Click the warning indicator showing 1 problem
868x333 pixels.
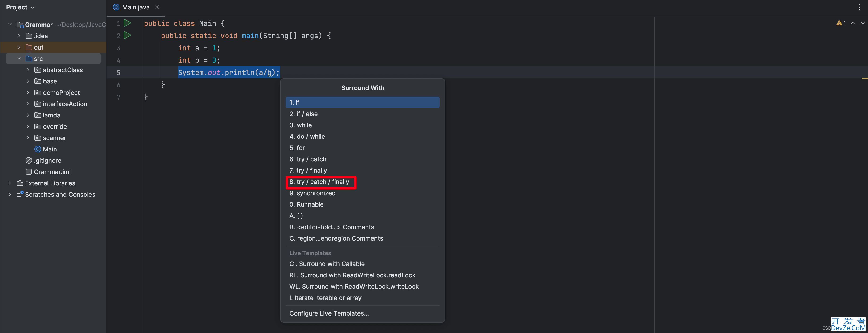pyautogui.click(x=841, y=23)
